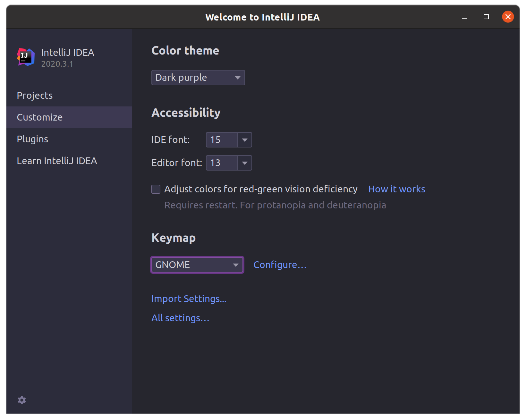Click the IntelliJ IDEA logo icon
526x420 pixels.
(x=26, y=57)
